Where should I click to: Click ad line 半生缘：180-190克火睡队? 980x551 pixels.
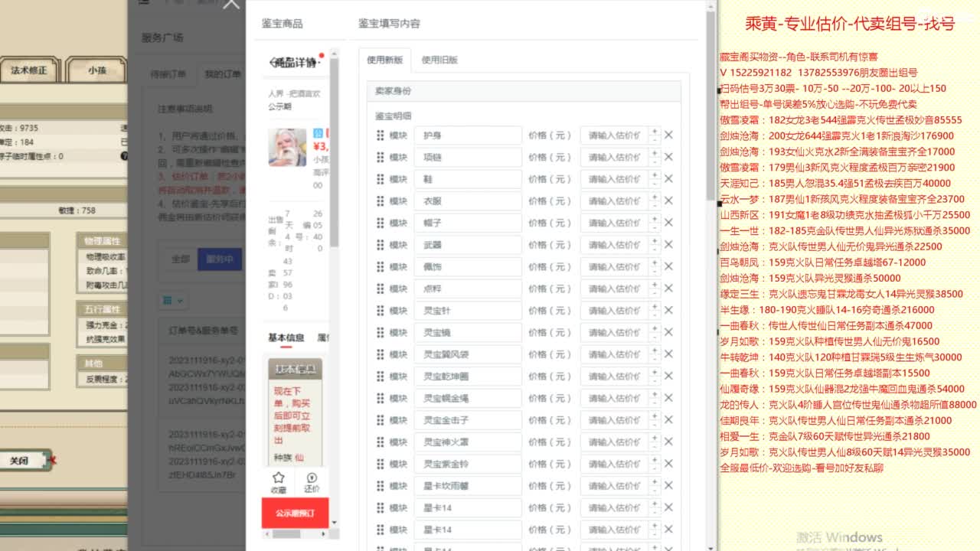827,310
